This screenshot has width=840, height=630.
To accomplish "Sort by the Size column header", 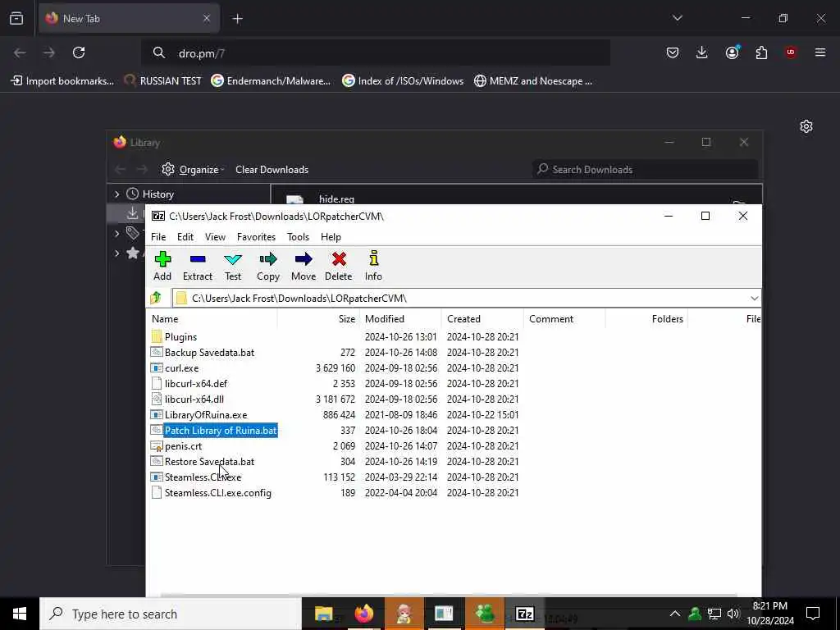I will pos(318,319).
